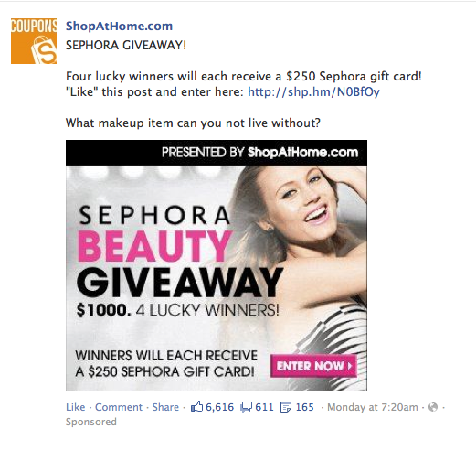Open the ShopAtHome.com page name link
Screen dimensions: 476x450
pos(119,26)
